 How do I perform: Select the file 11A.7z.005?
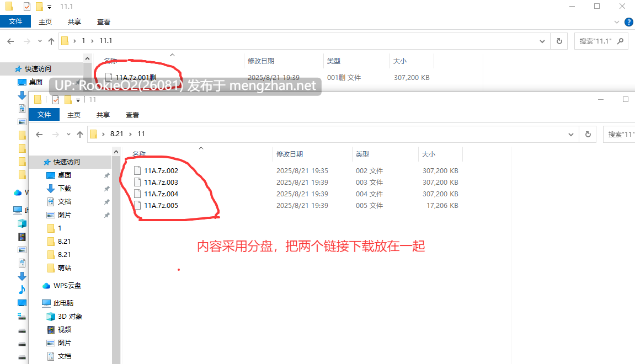click(161, 206)
